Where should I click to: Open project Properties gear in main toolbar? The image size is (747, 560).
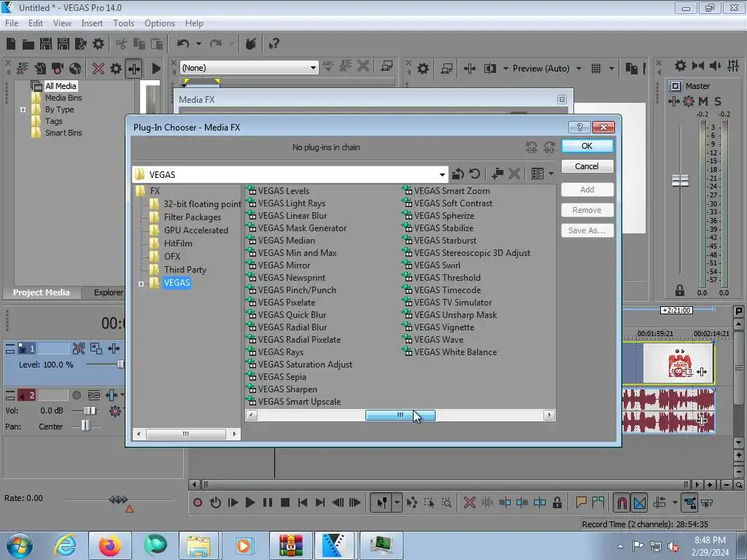pos(98,44)
